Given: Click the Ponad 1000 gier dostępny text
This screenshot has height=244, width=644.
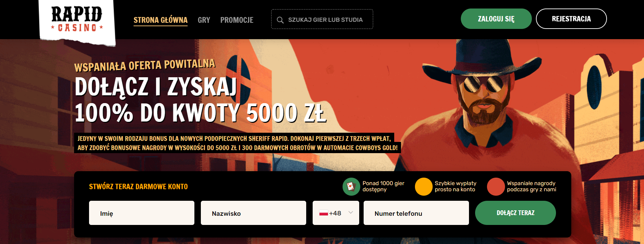Looking at the screenshot, I should [x=383, y=186].
